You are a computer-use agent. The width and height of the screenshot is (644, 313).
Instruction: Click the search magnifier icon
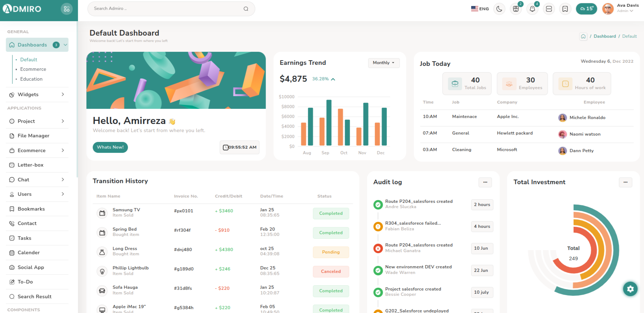(246, 9)
